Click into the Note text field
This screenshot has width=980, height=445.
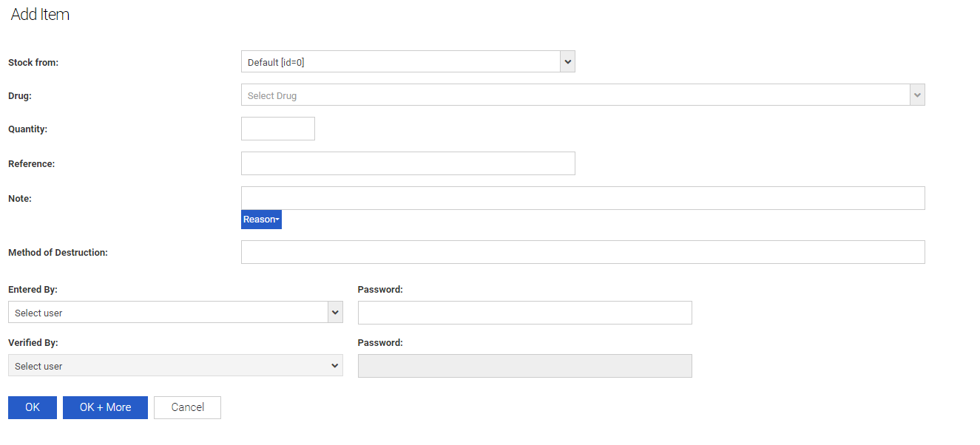tap(582, 198)
